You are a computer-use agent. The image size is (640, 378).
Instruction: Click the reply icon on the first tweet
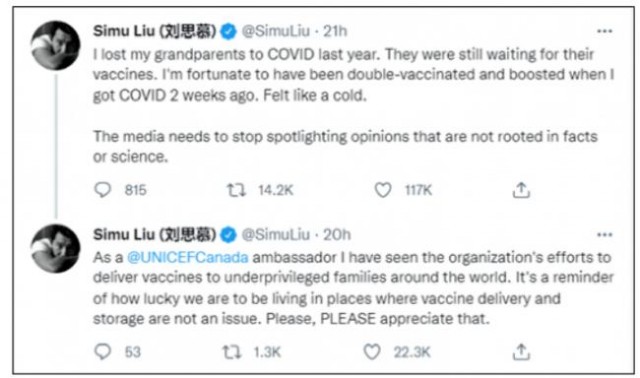click(102, 190)
